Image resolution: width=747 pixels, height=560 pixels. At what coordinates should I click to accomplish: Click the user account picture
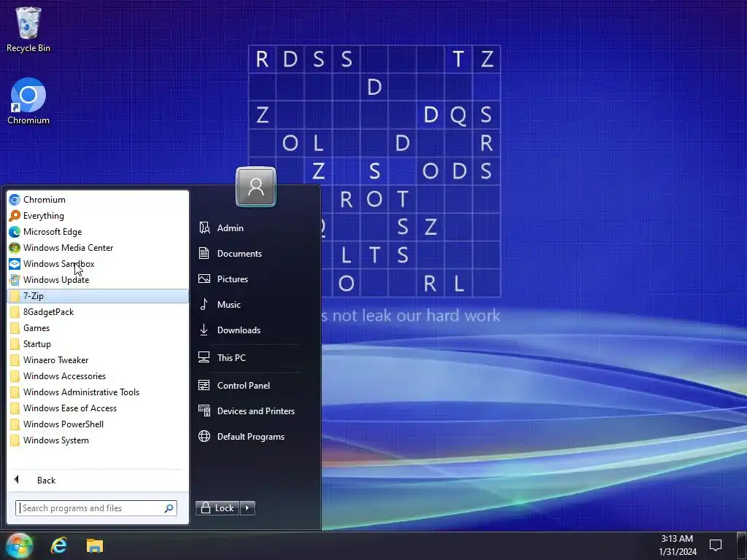(x=256, y=187)
